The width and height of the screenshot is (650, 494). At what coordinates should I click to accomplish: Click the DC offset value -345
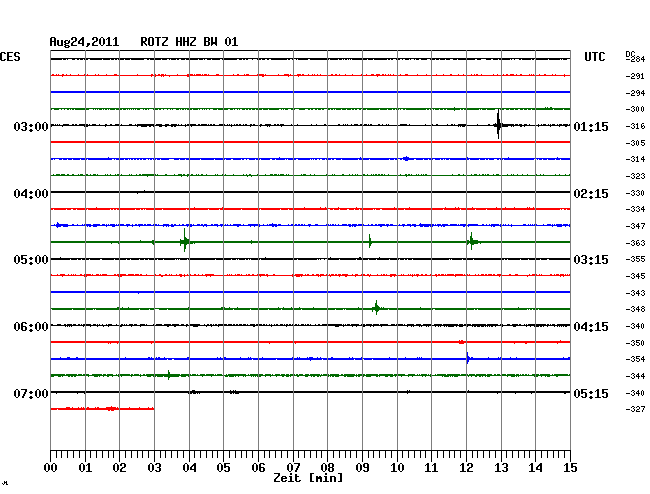pyautogui.click(x=635, y=276)
